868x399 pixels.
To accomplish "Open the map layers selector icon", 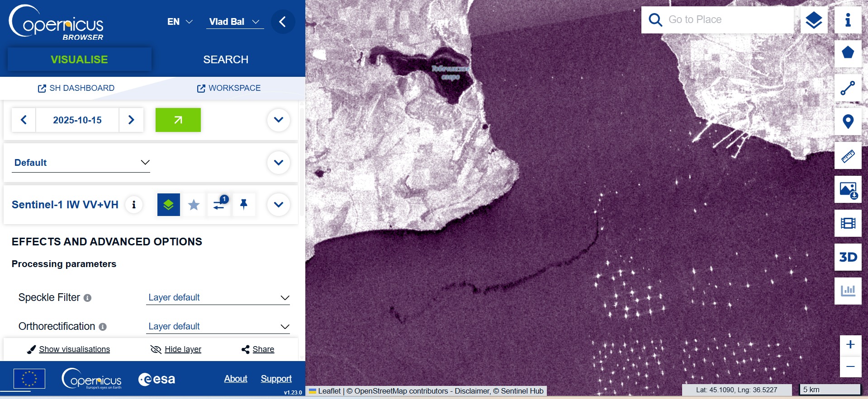I will pos(813,20).
